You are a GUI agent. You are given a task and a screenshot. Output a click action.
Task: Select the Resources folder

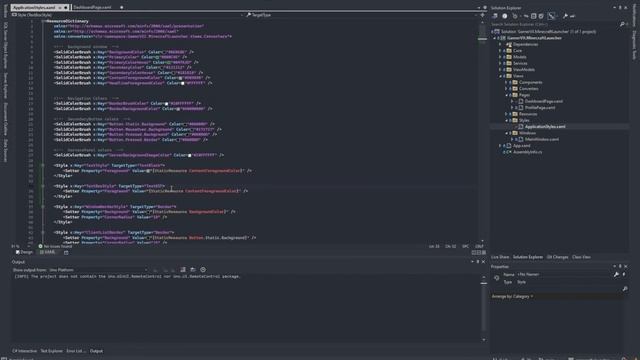(x=528, y=114)
